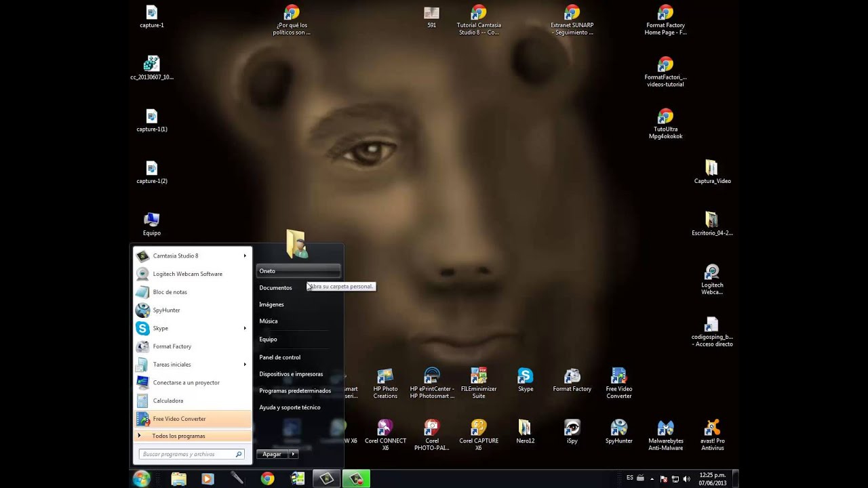Select the capture-1(2) desktop file
Image resolution: width=868 pixels, height=488 pixels.
(152, 173)
